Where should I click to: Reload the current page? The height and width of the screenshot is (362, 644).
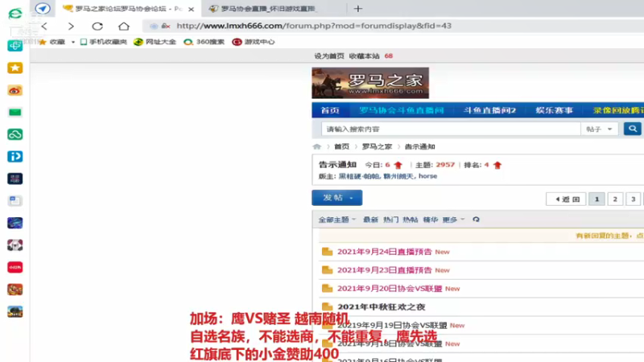pos(97,27)
